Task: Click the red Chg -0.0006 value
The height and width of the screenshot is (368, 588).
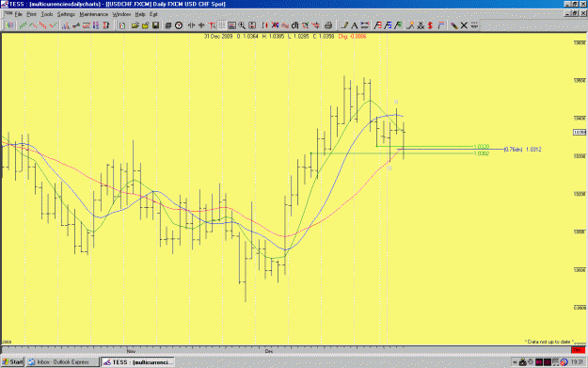Action: click(352, 37)
